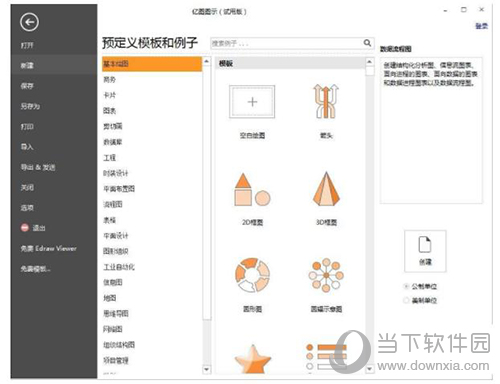Viewport: 500px width, 384px height.
Task: Select the 工程 category
Action: click(x=109, y=158)
